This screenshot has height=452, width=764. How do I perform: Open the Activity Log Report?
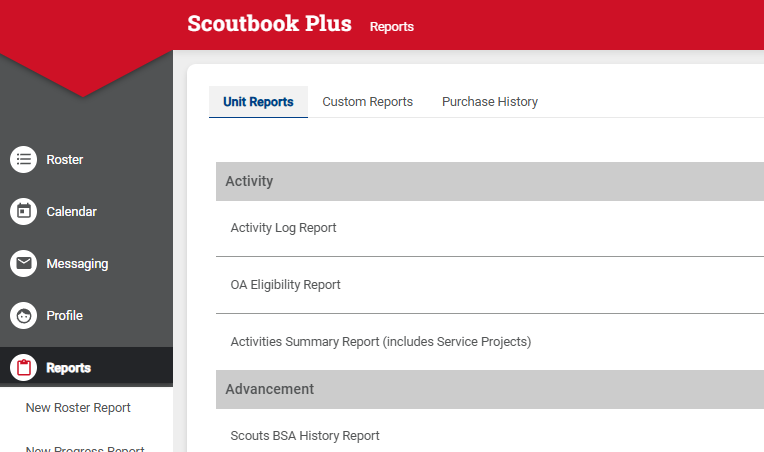tap(283, 228)
